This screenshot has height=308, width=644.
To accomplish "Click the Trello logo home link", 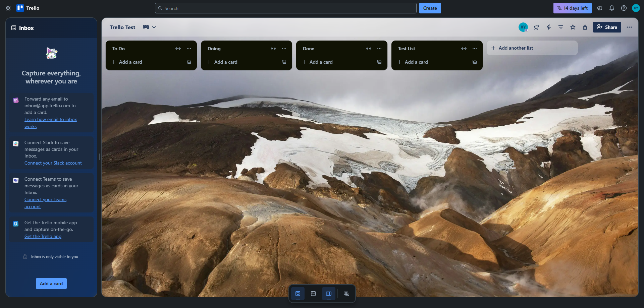I will pyautogui.click(x=28, y=8).
